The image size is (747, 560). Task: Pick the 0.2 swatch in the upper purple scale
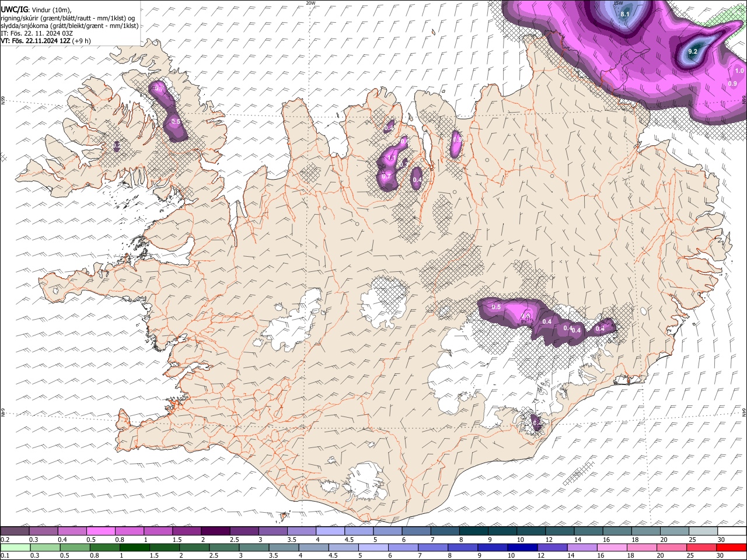[x=15, y=531]
